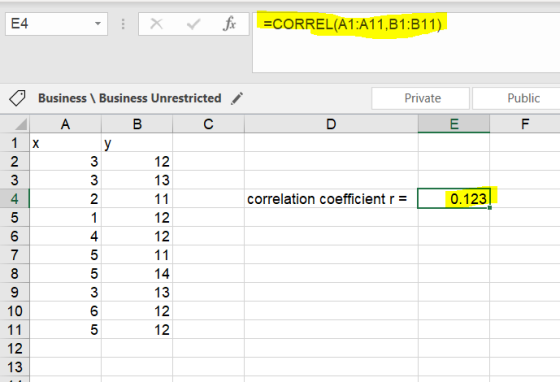
Task: Select row 6 header
Action: [14, 236]
